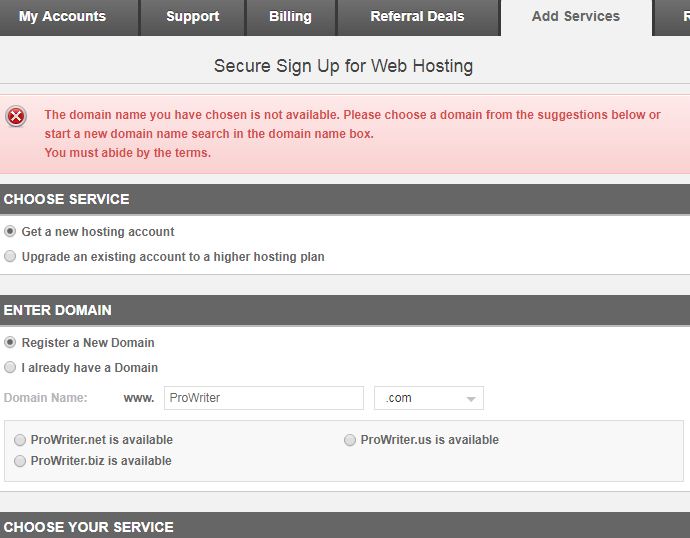The height and width of the screenshot is (538, 690).
Task: Open the My Accounts tab
Action: pos(69,17)
